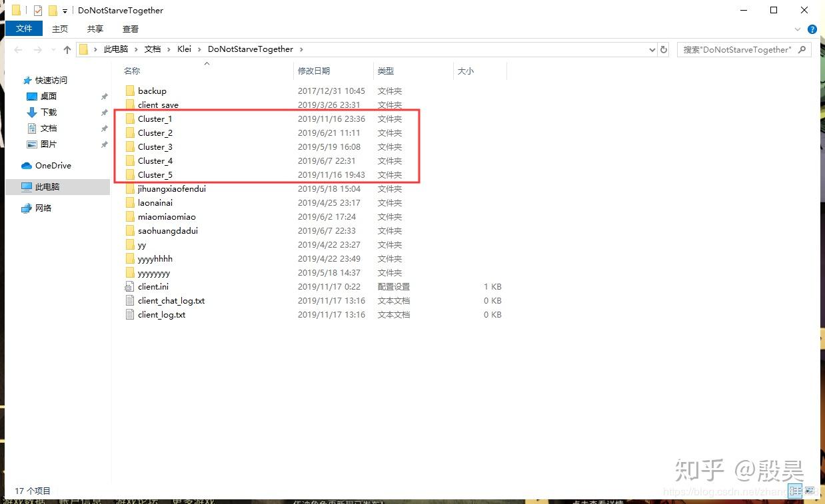825x504 pixels.
Task: Select the jihuangxiaofendui folder icon
Action: [130, 188]
